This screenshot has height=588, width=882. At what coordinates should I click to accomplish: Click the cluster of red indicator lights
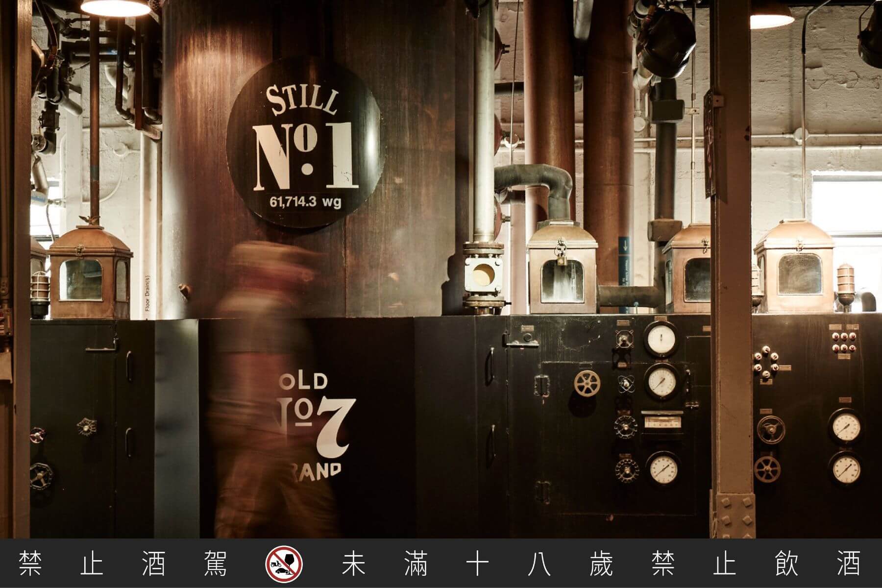click(x=843, y=342)
